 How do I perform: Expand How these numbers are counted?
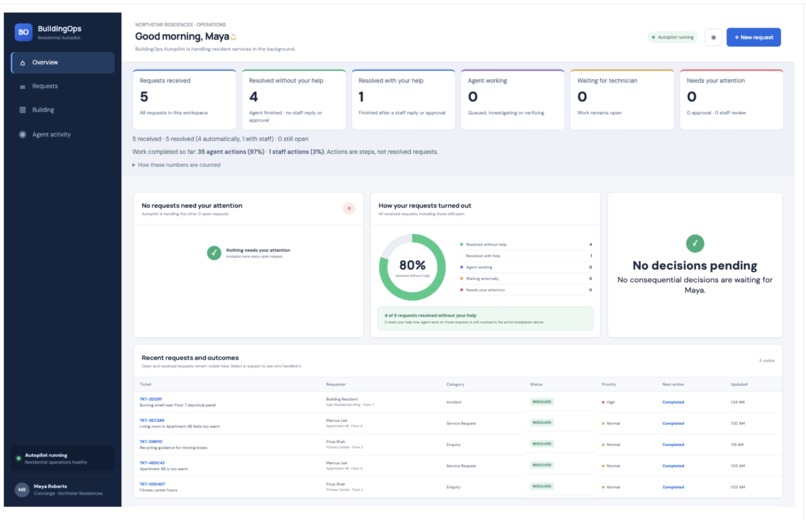coord(176,165)
